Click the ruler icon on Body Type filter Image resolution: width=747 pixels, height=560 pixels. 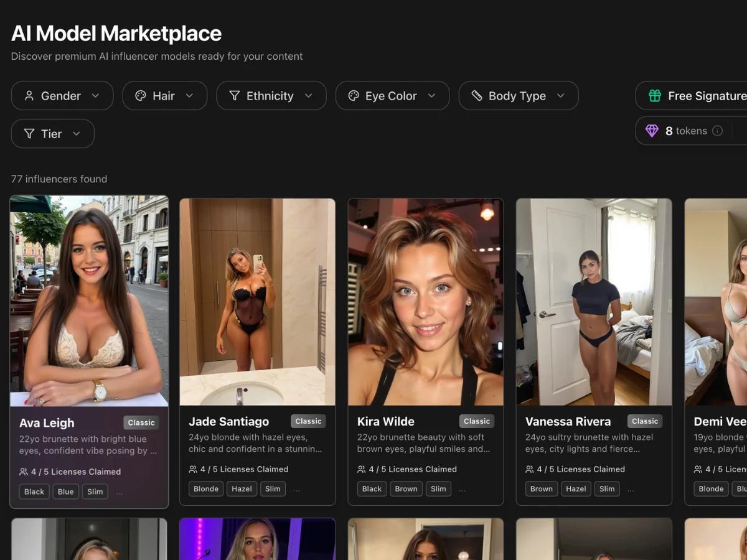pyautogui.click(x=477, y=95)
